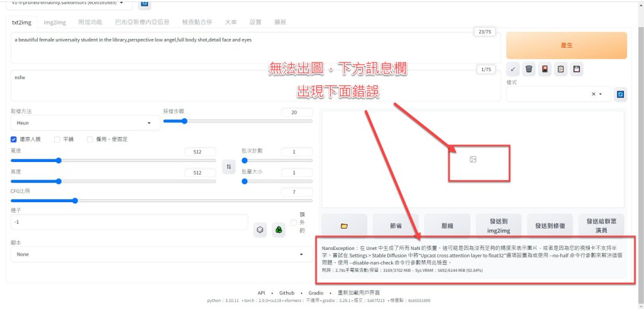Switch to the img2img tab
Screen dimensions: 644x309
[x=55, y=22]
